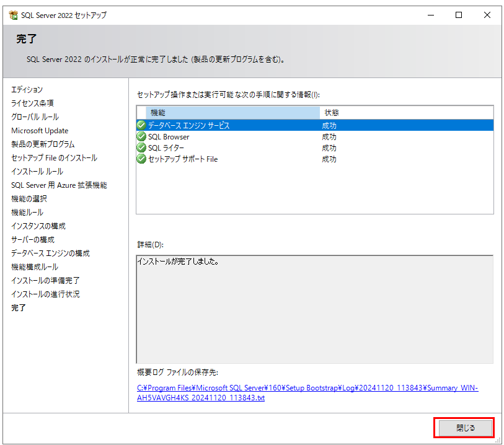504x445 pixels.
Task: Click the SQL Server setup title bar icon
Action: click(x=13, y=15)
